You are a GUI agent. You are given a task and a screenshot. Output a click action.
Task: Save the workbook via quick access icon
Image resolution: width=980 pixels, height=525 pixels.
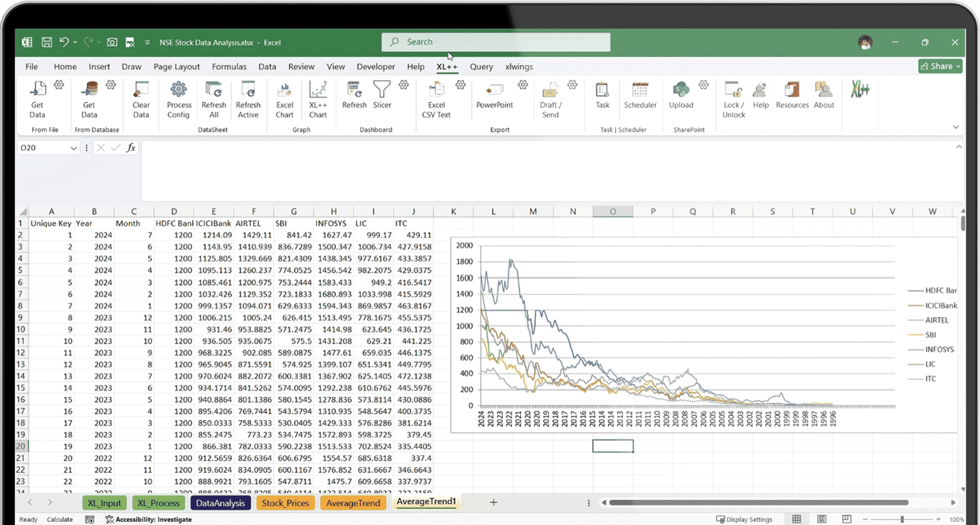[47, 42]
